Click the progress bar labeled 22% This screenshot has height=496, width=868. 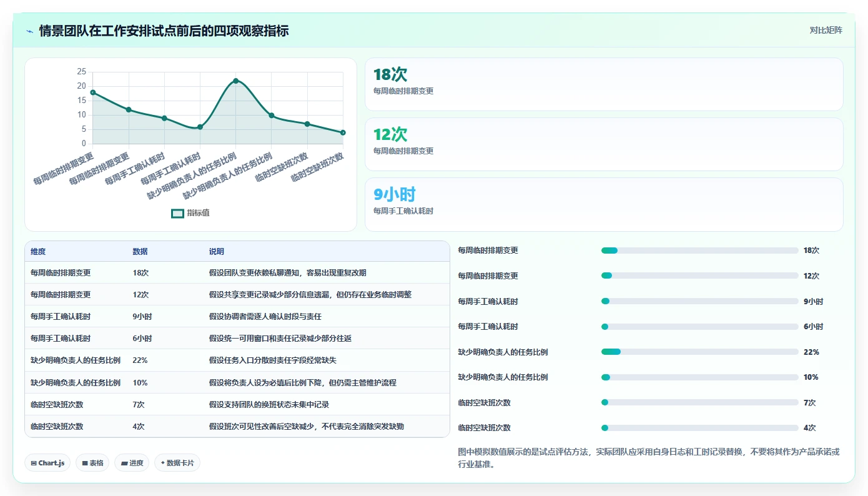pyautogui.click(x=699, y=352)
